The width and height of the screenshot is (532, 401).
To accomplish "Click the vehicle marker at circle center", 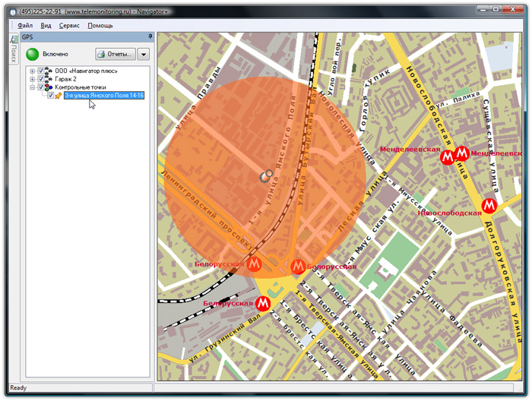I will [x=265, y=176].
